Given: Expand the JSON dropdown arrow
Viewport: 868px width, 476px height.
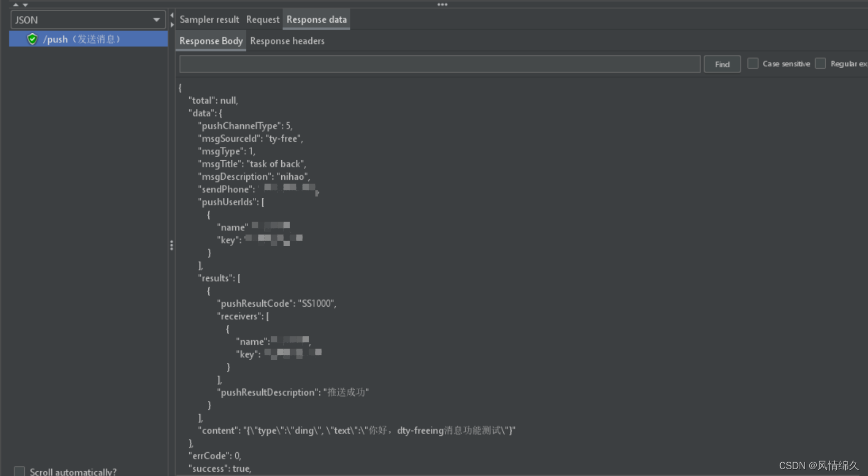Looking at the screenshot, I should [x=157, y=20].
